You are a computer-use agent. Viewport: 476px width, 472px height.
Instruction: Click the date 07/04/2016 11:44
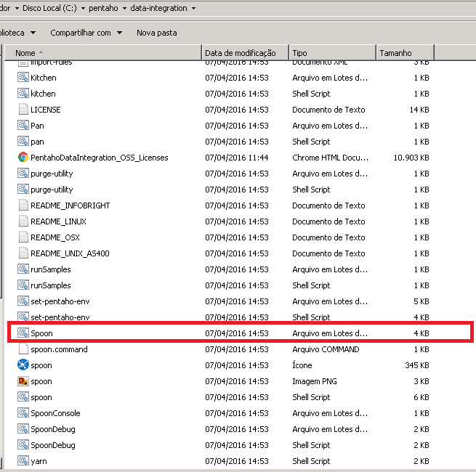coord(236,158)
